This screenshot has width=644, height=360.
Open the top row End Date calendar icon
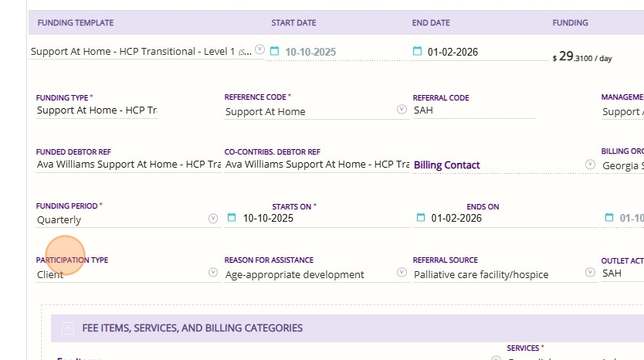tap(418, 52)
